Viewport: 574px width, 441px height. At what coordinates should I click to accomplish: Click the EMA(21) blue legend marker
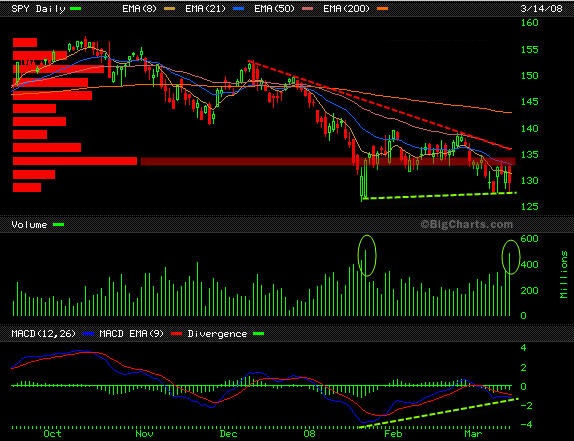pos(238,8)
